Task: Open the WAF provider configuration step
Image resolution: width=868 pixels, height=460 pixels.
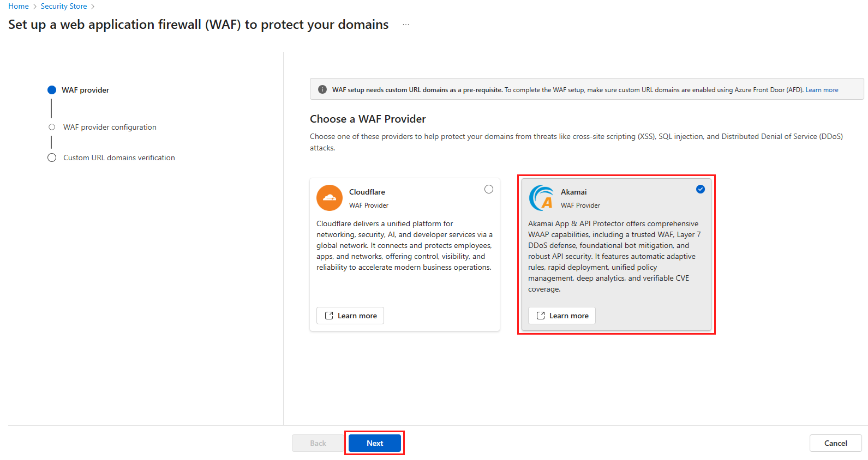Action: coord(110,127)
